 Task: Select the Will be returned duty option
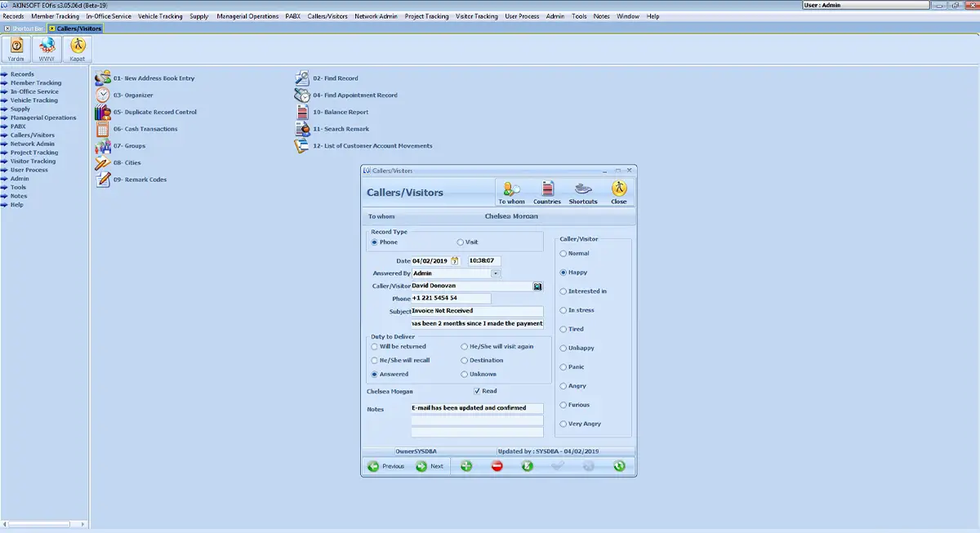point(375,347)
